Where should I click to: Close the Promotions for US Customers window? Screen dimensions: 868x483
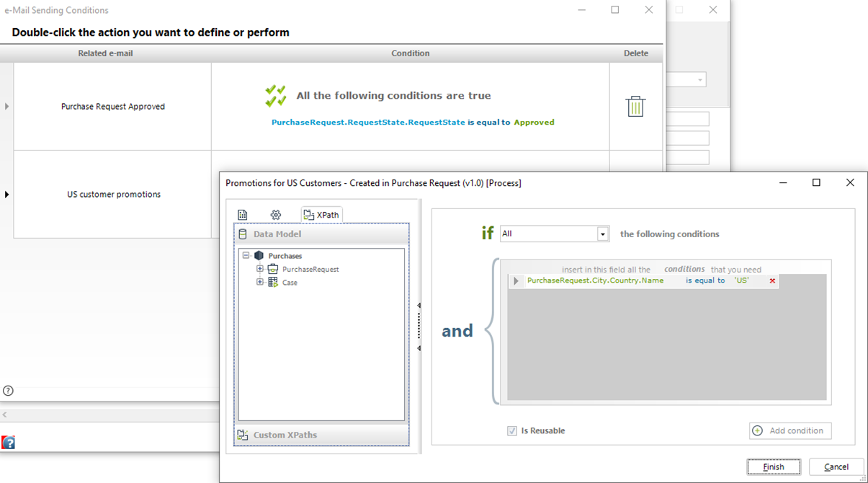point(850,183)
